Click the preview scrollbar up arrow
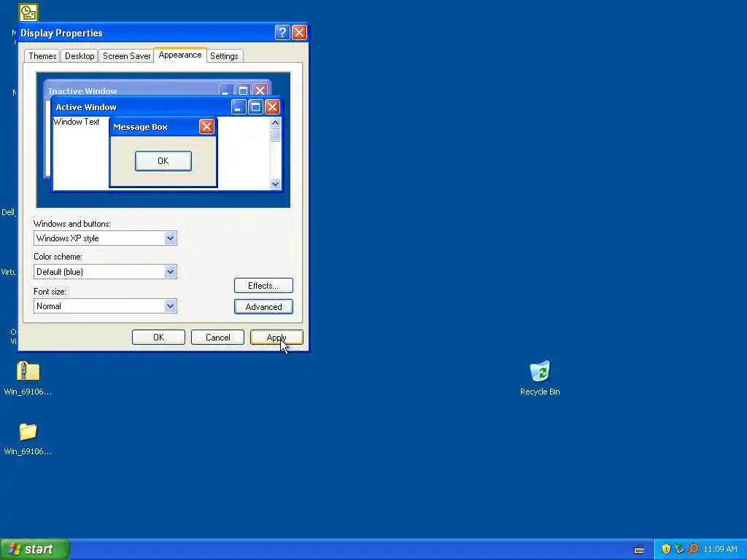The height and width of the screenshot is (560, 747). point(275,122)
